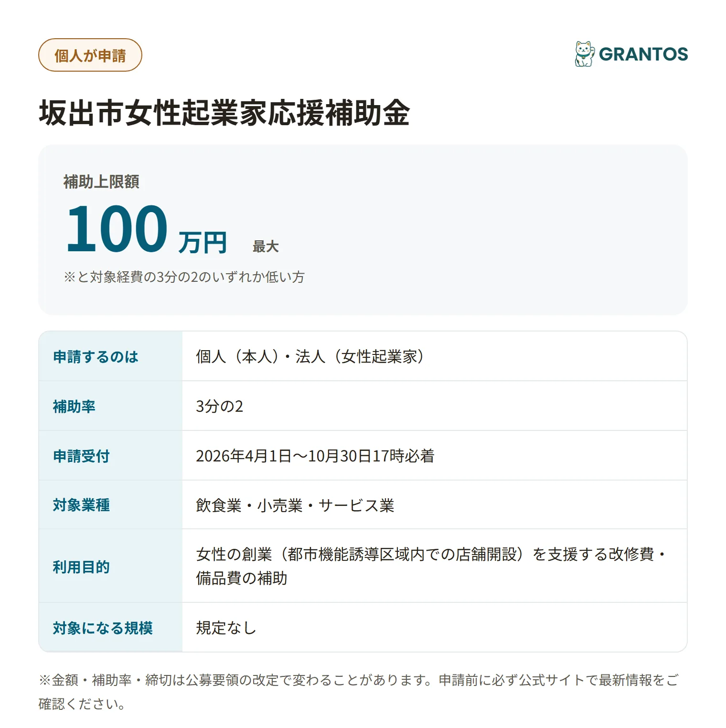The width and height of the screenshot is (726, 728).
Task: Click the 対象になる規模 row header
Action: pyautogui.click(x=110, y=628)
